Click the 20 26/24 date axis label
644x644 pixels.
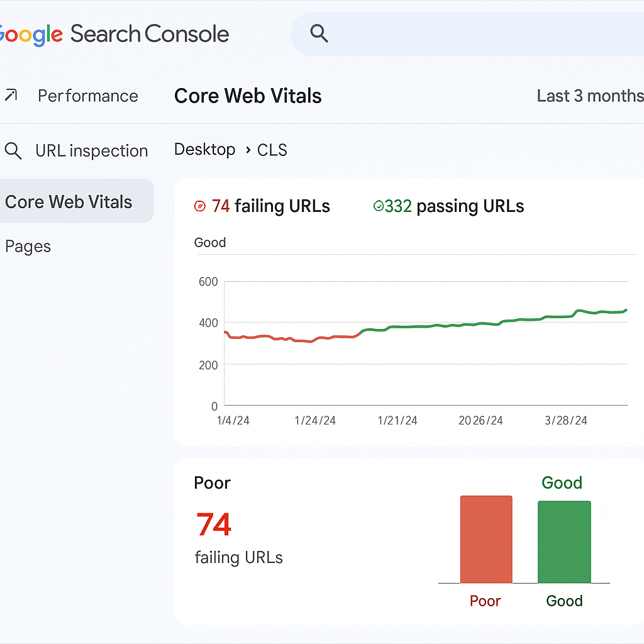(480, 420)
